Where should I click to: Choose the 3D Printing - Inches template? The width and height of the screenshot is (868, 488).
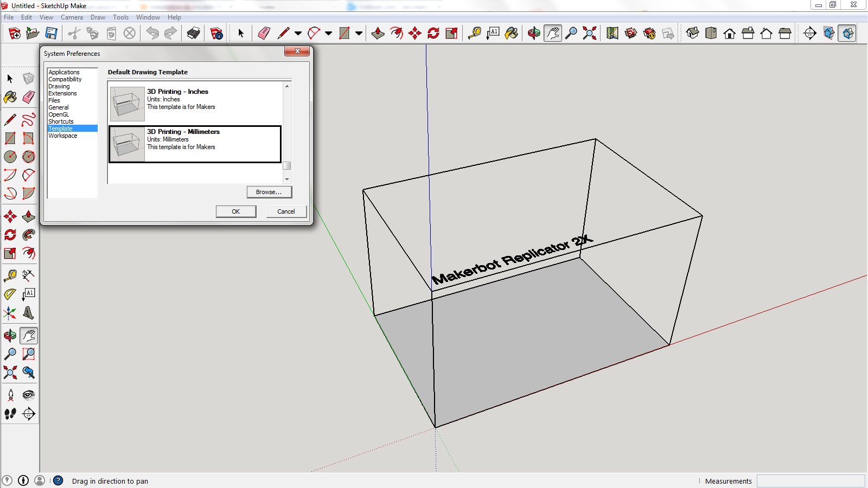pos(195,104)
